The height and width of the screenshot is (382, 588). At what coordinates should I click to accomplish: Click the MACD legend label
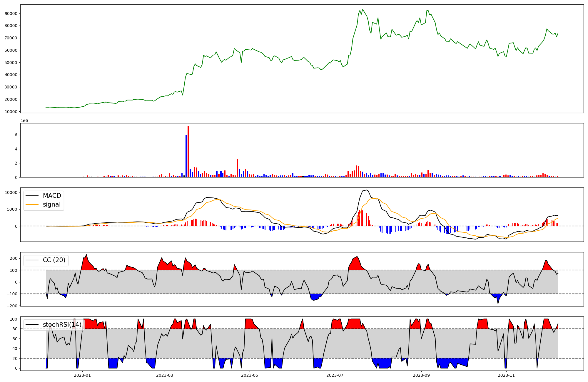(52, 196)
